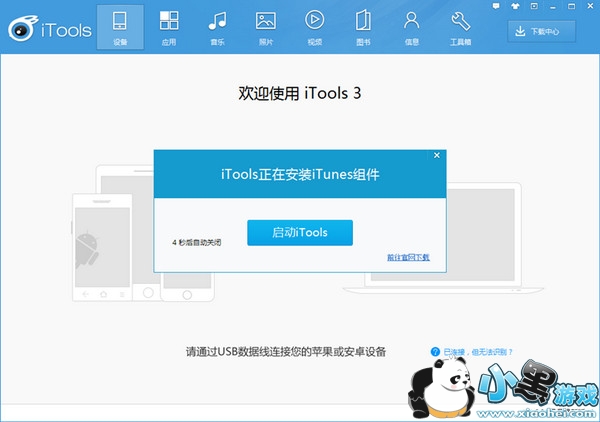This screenshot has width=600, height=422.
Task: Open the 视频 (Video) section
Action: 315,27
